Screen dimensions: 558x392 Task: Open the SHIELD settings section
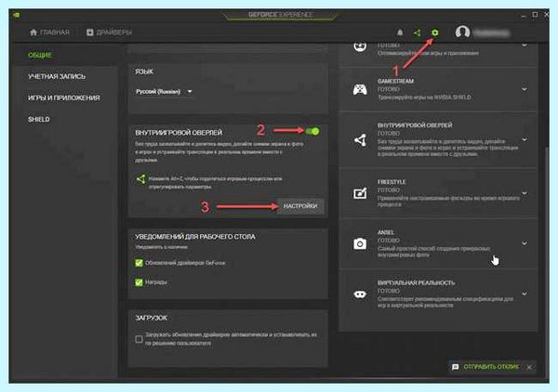point(39,119)
